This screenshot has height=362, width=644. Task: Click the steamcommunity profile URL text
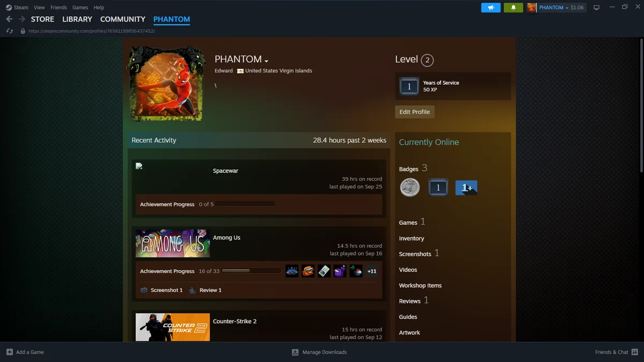[x=91, y=31]
